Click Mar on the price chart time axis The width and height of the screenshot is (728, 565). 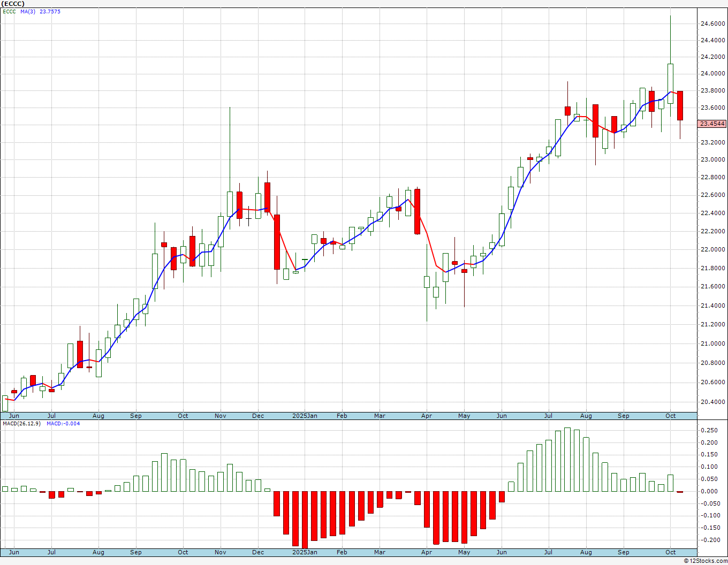coord(380,416)
